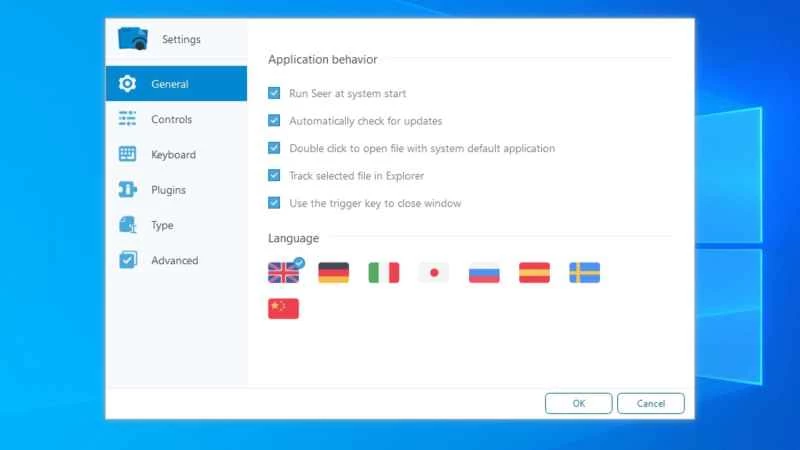Pick the Italian flag language
This screenshot has width=800, height=450.
point(383,272)
